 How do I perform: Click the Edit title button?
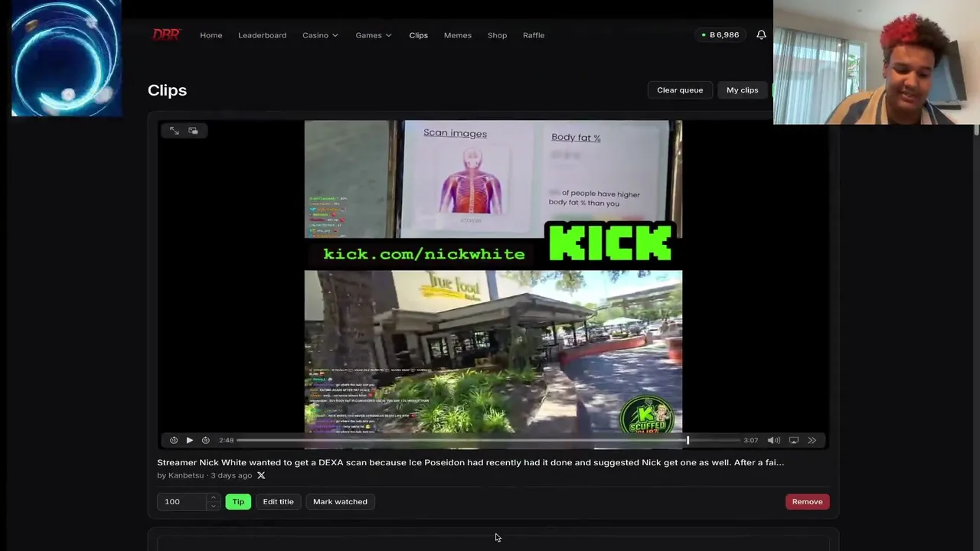click(278, 502)
